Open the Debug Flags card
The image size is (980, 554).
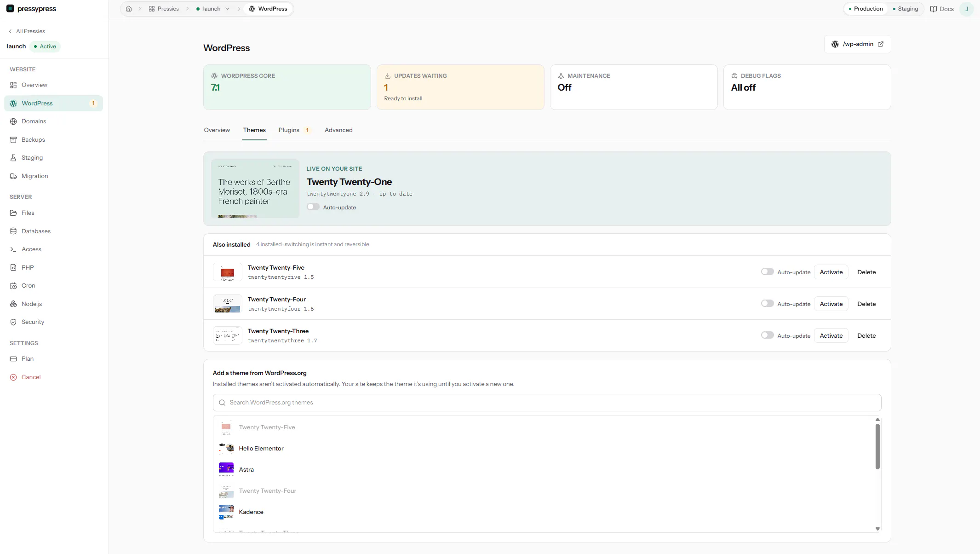(x=807, y=87)
